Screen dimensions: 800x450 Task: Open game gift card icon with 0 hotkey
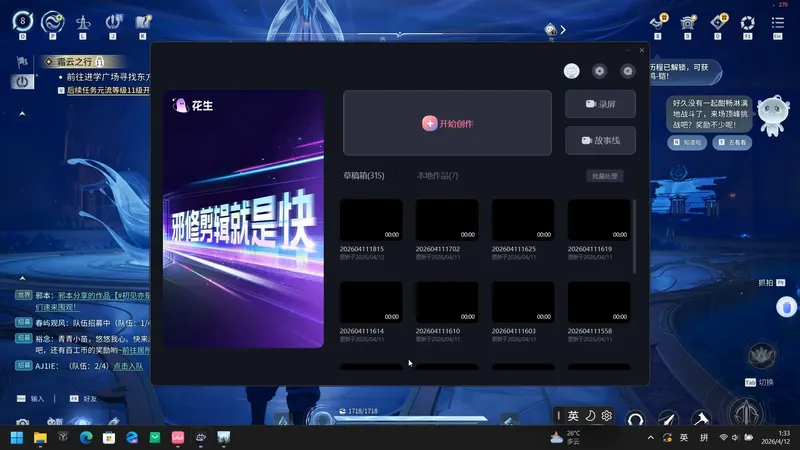click(718, 22)
